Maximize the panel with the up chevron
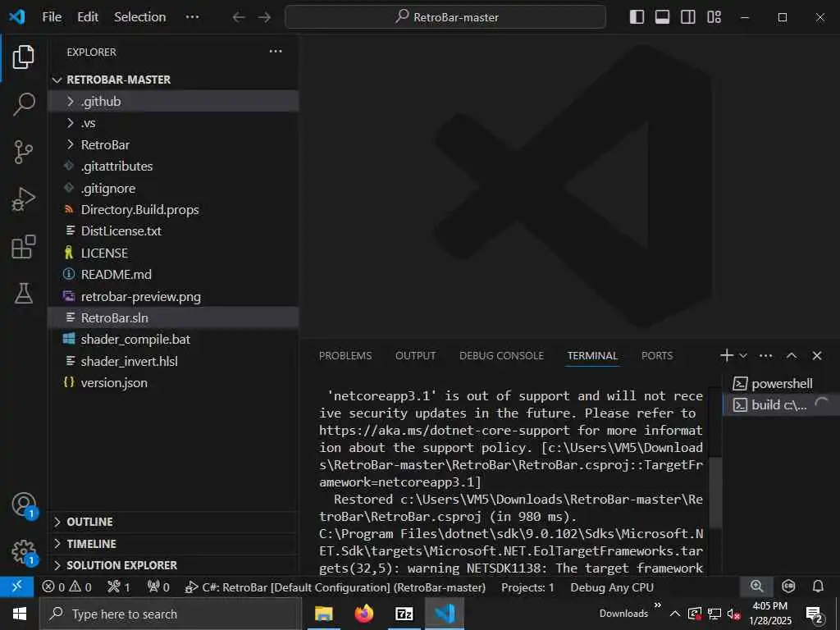 pyautogui.click(x=792, y=356)
